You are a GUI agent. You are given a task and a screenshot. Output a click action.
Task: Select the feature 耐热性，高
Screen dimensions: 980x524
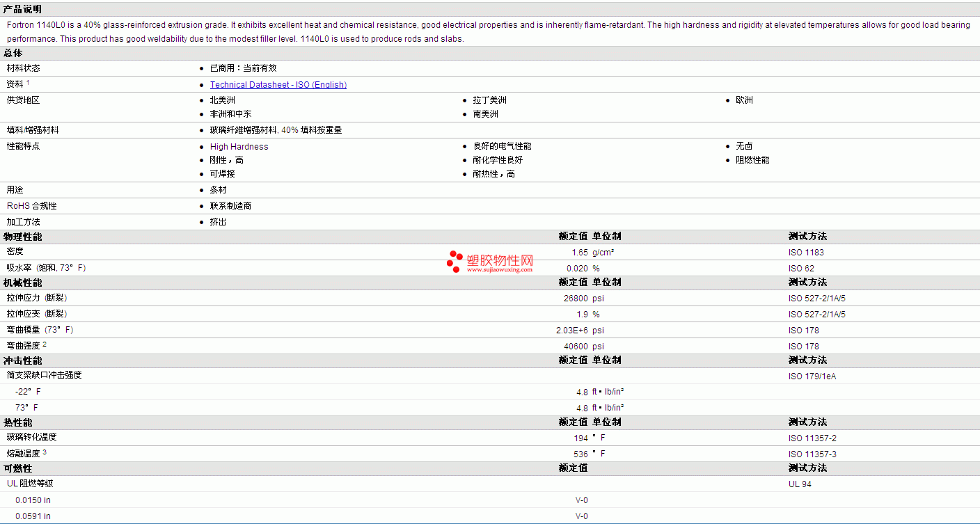pyautogui.click(x=494, y=174)
